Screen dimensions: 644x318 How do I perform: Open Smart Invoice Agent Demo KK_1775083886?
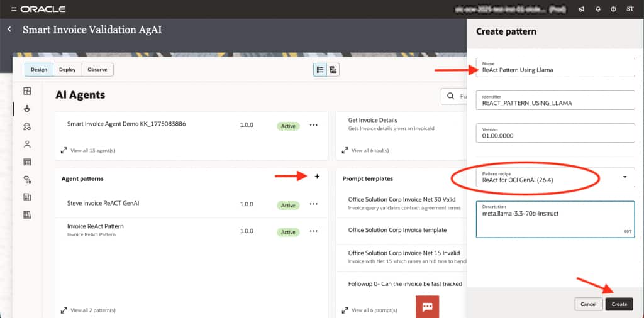(126, 124)
